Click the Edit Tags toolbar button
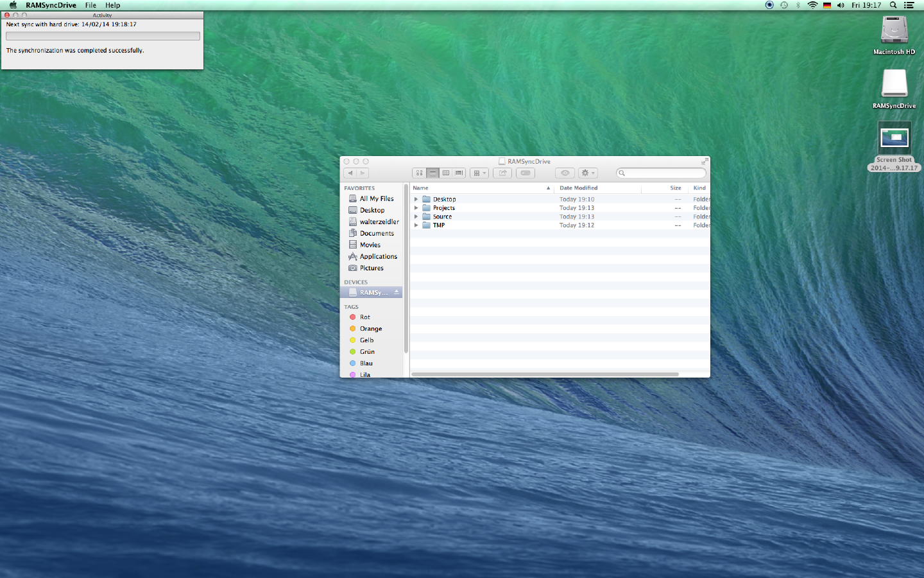Screen dimensions: 924x578 tap(526, 173)
